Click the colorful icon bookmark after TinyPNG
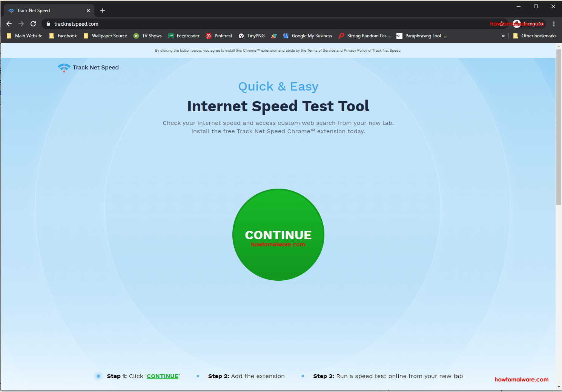 click(274, 36)
